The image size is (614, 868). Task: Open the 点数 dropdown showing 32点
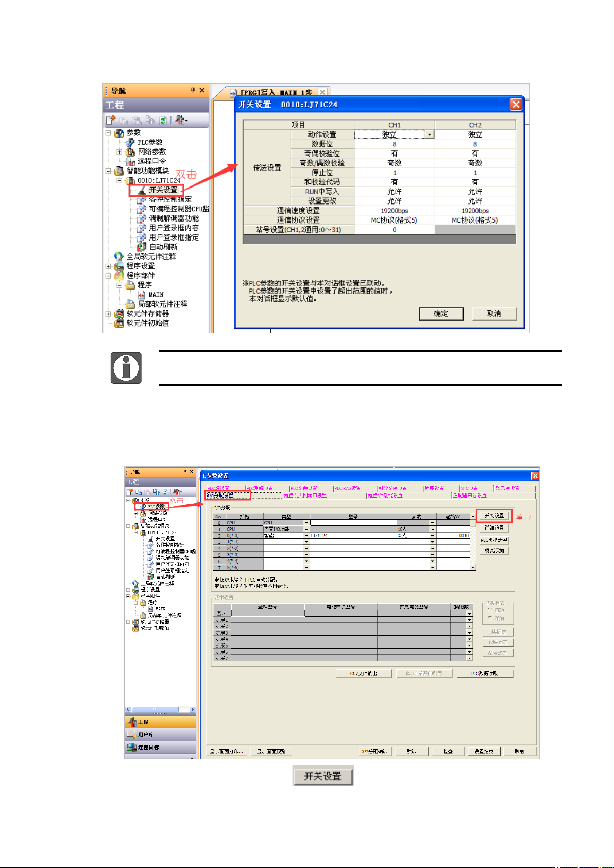click(x=433, y=536)
